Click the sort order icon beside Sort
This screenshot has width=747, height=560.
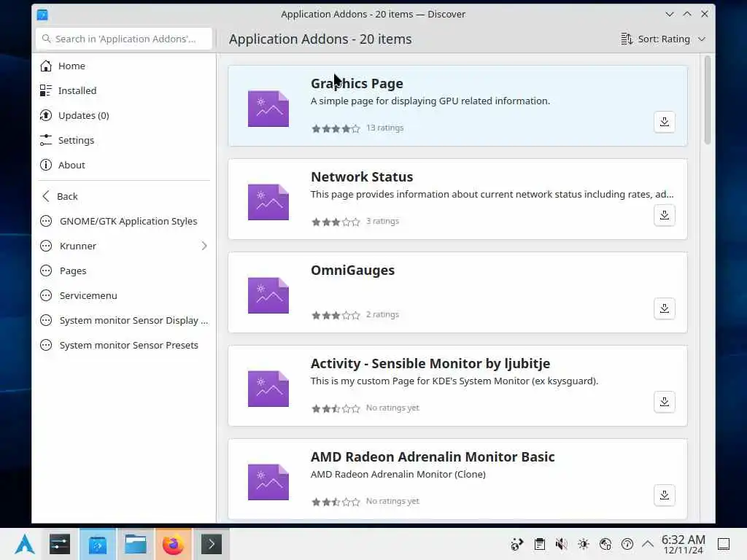click(627, 39)
